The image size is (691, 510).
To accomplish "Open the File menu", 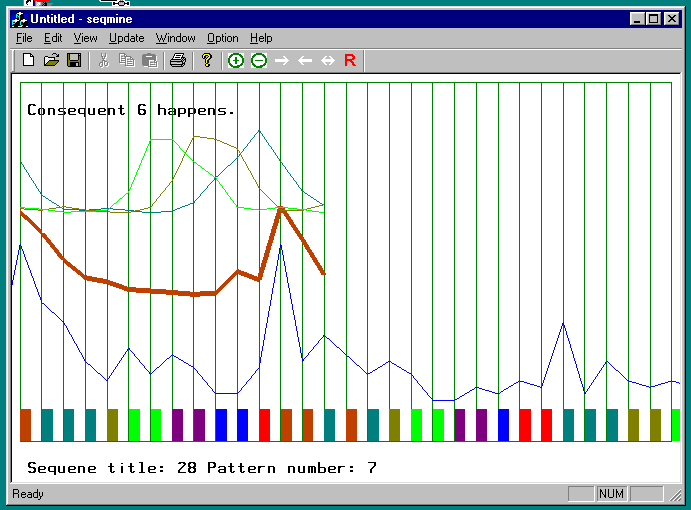I will (24, 38).
